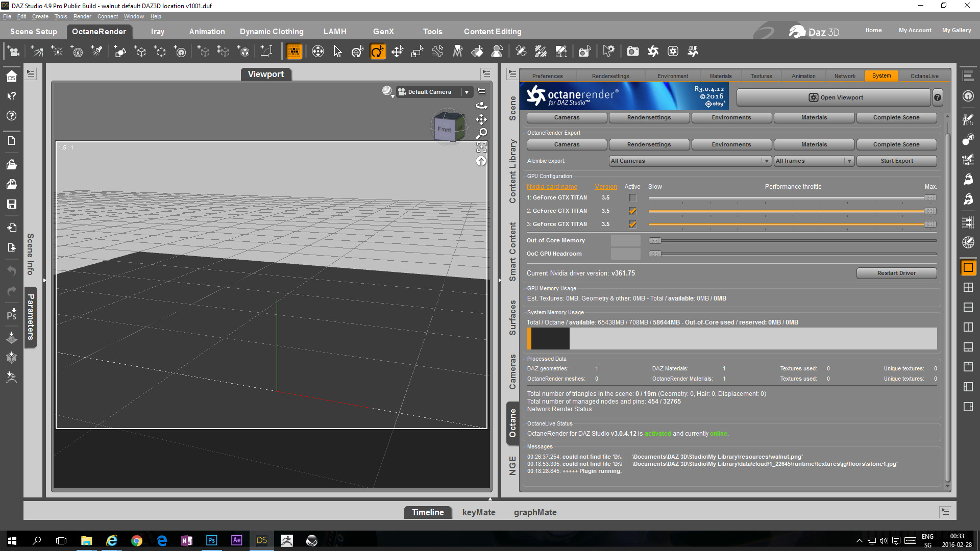Click the Frame view icon in viewport
The image size is (980, 551).
[x=481, y=147]
